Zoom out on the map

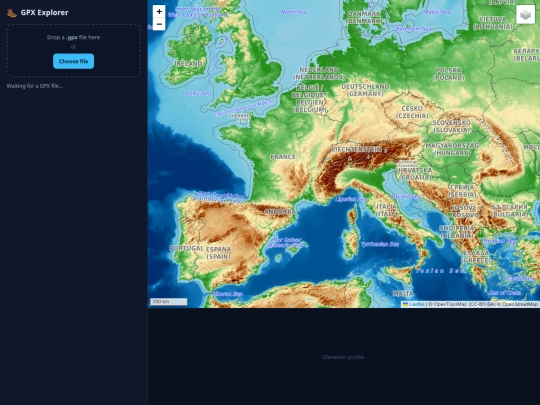click(159, 24)
